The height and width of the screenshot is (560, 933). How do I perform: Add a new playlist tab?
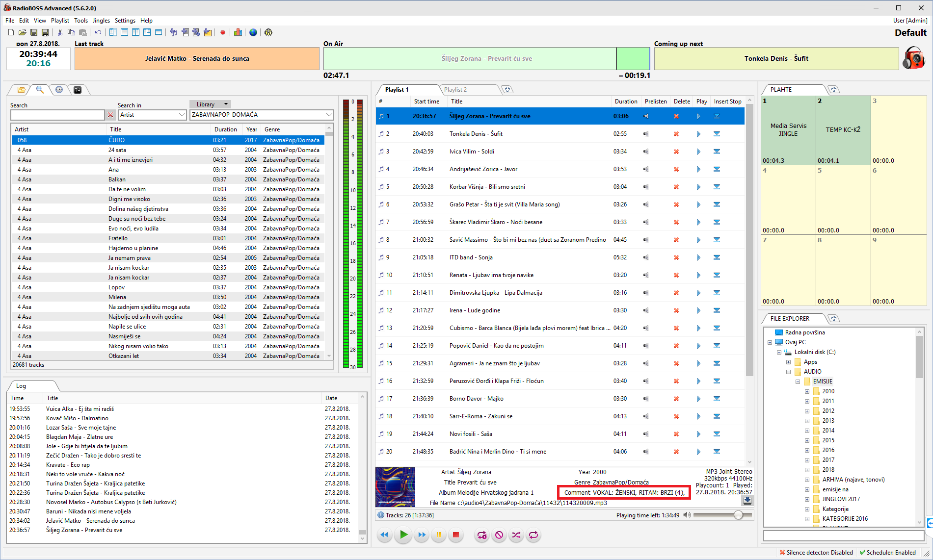507,90
